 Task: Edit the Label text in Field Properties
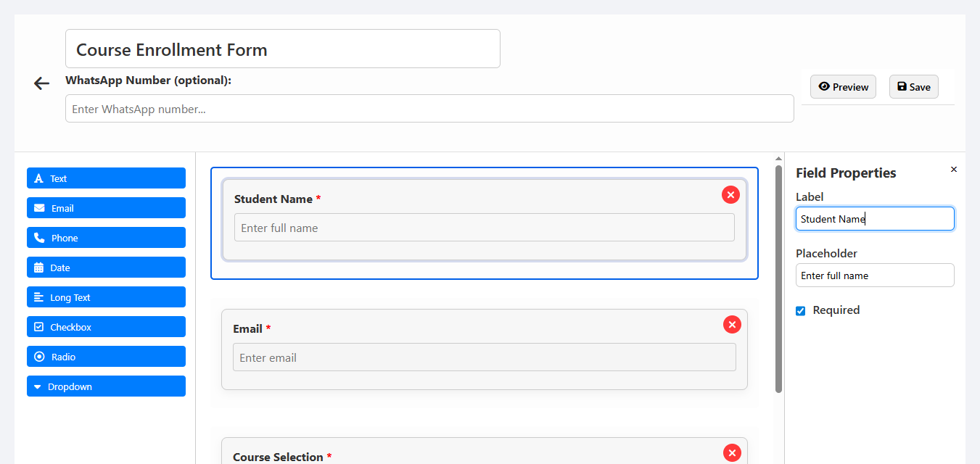(875, 218)
